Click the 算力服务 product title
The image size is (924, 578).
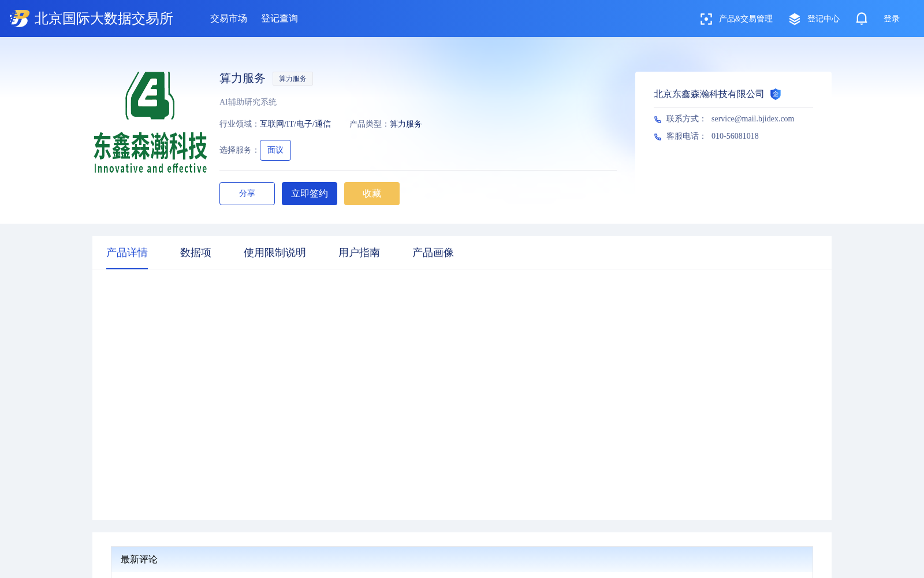tap(243, 79)
